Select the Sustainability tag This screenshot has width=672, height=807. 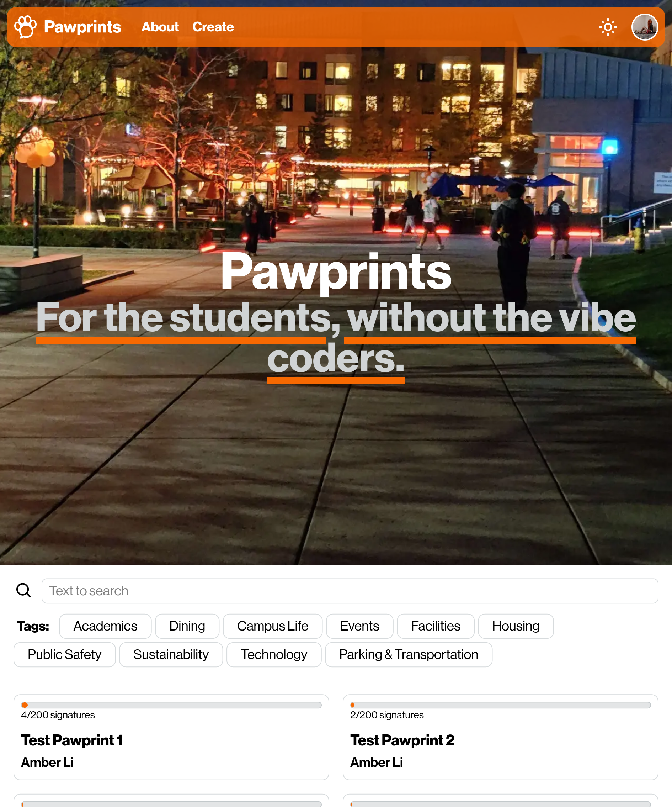click(x=171, y=654)
